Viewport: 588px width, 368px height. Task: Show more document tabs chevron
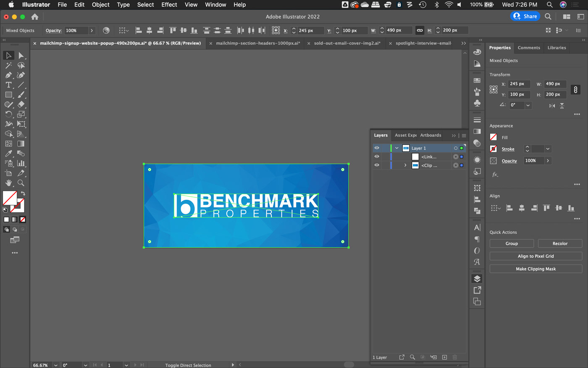pos(463,43)
